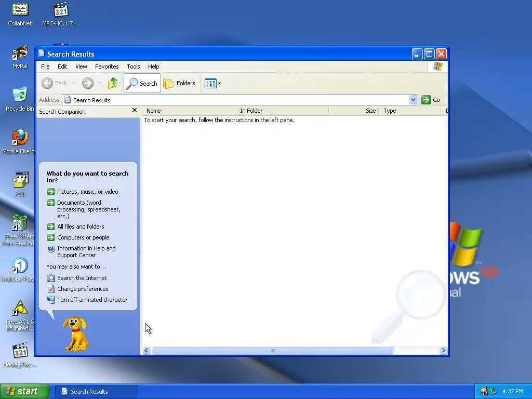The image size is (532, 399).
Task: Toggle the Search toolbar button
Action: click(142, 83)
